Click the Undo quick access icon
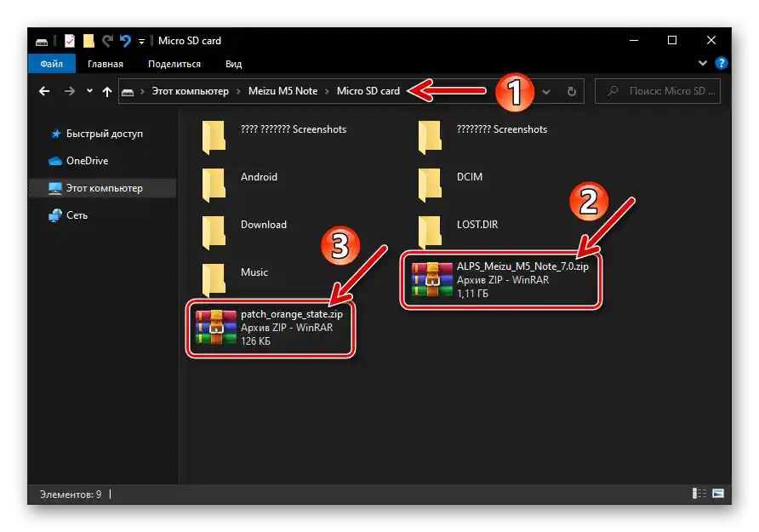Screen dimensions: 759x532 point(125,41)
